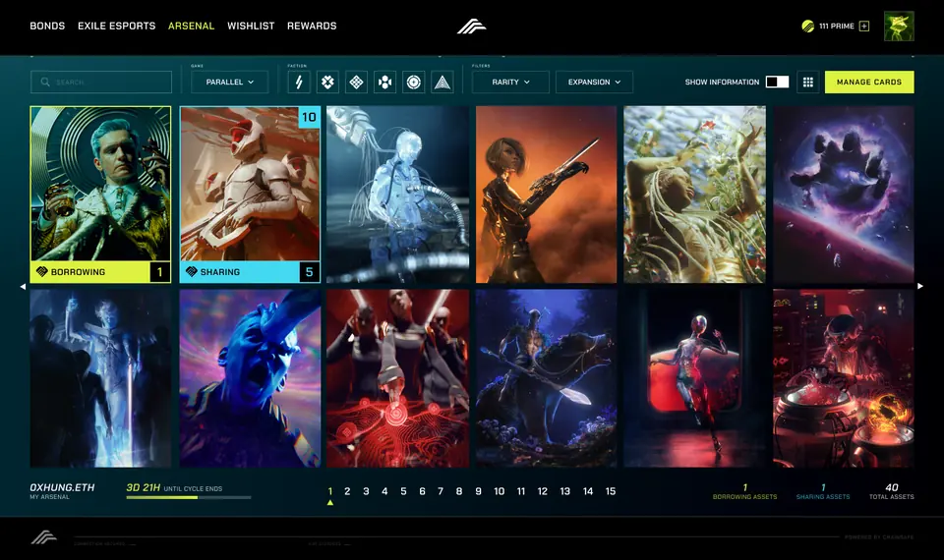Select current page 1

[x=330, y=491]
